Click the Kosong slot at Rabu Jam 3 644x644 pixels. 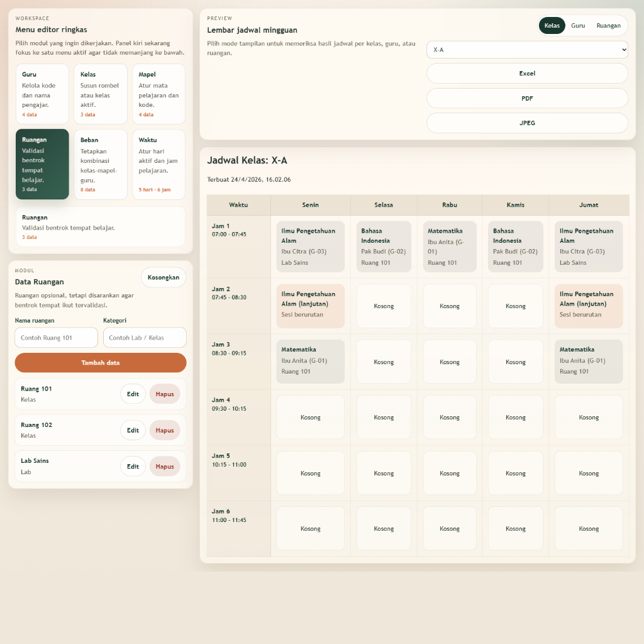click(450, 362)
